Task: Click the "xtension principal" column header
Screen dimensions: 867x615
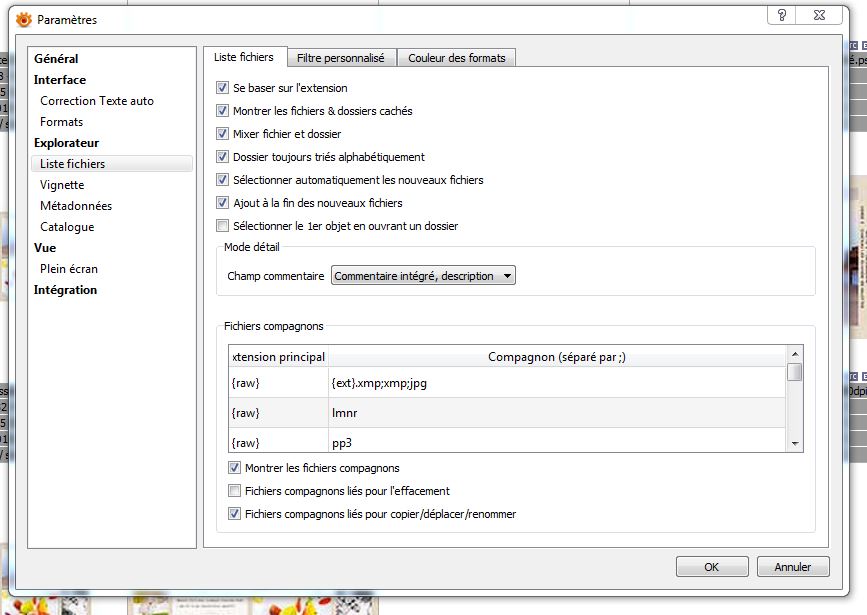Action: [279, 357]
